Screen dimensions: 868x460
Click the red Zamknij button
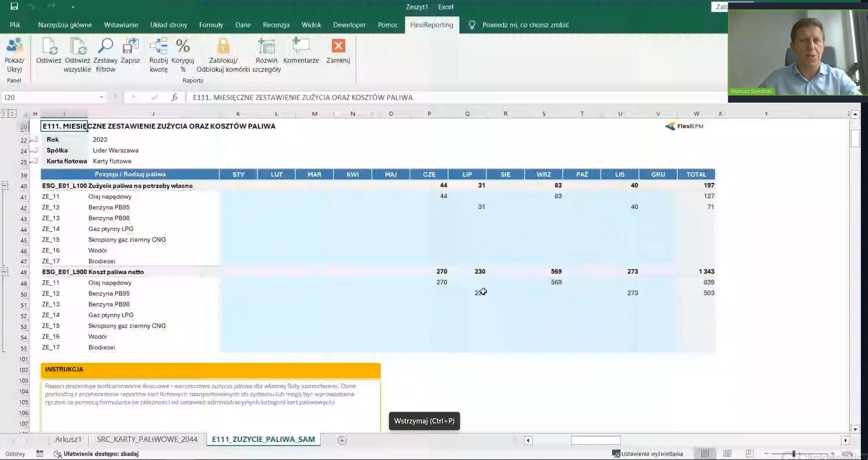[x=338, y=47]
